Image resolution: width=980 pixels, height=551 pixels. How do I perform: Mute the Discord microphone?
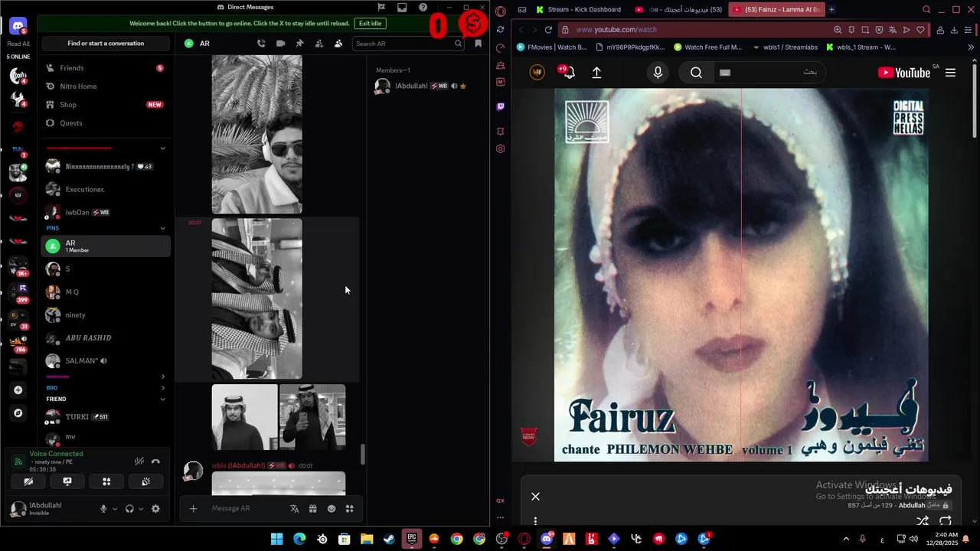[103, 509]
